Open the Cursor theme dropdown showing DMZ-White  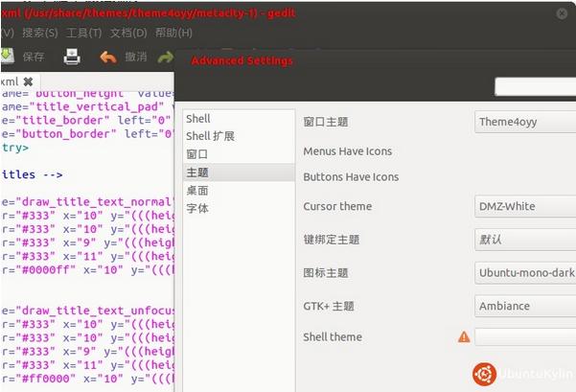pos(525,206)
